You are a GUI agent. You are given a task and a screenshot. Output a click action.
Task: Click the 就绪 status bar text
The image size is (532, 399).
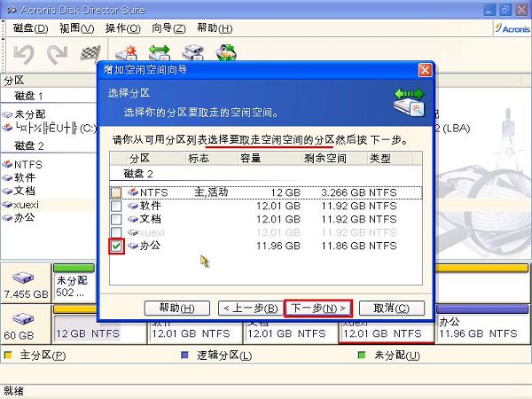coord(13,391)
